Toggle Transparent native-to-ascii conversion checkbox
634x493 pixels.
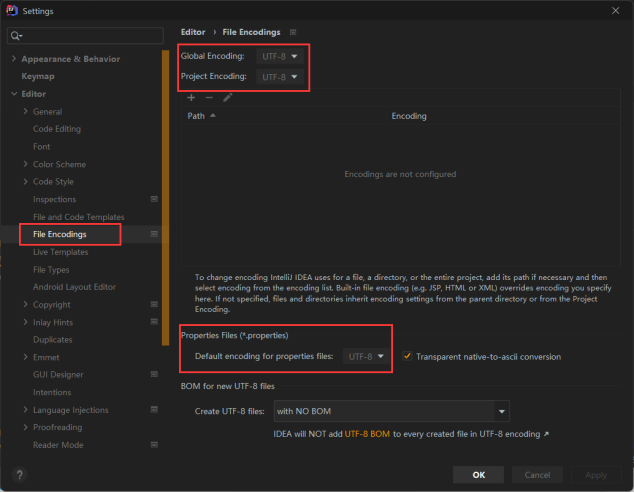(407, 356)
